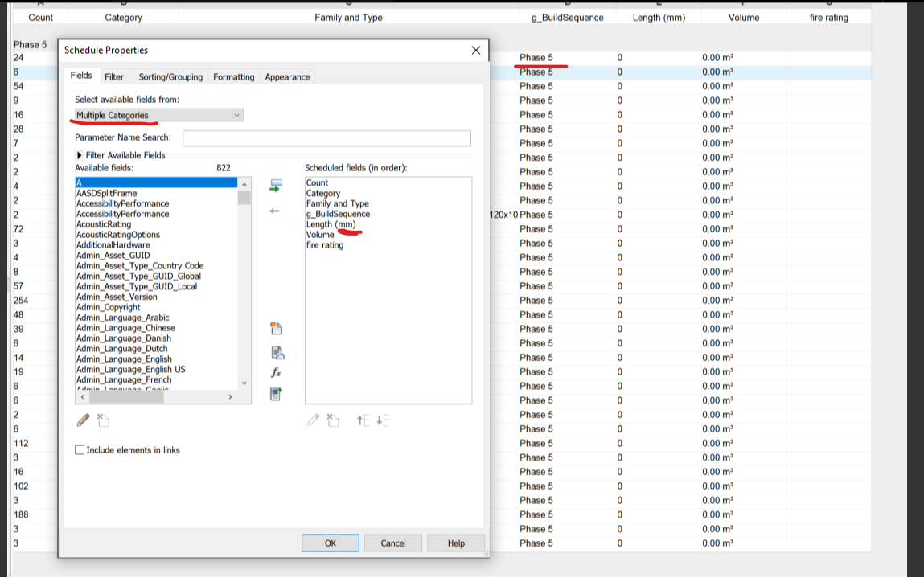The width and height of the screenshot is (924, 582).
Task: Click the Add parameter green arrow
Action: coord(276,184)
